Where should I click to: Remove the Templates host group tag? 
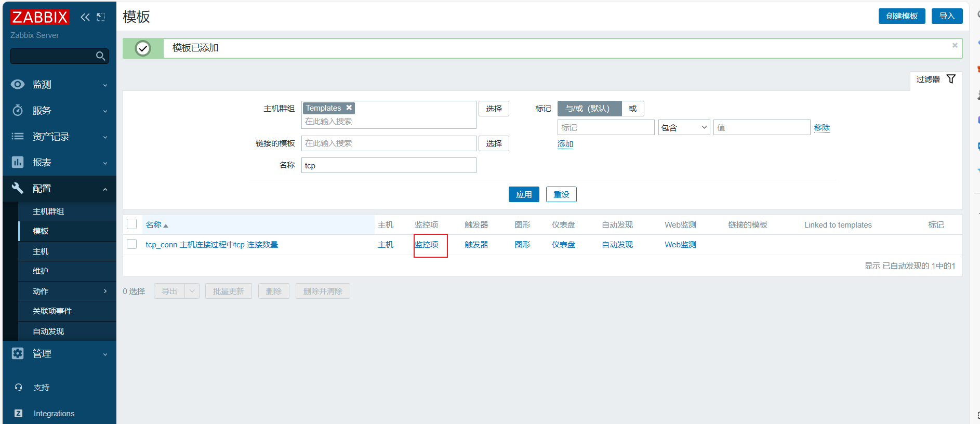[349, 108]
